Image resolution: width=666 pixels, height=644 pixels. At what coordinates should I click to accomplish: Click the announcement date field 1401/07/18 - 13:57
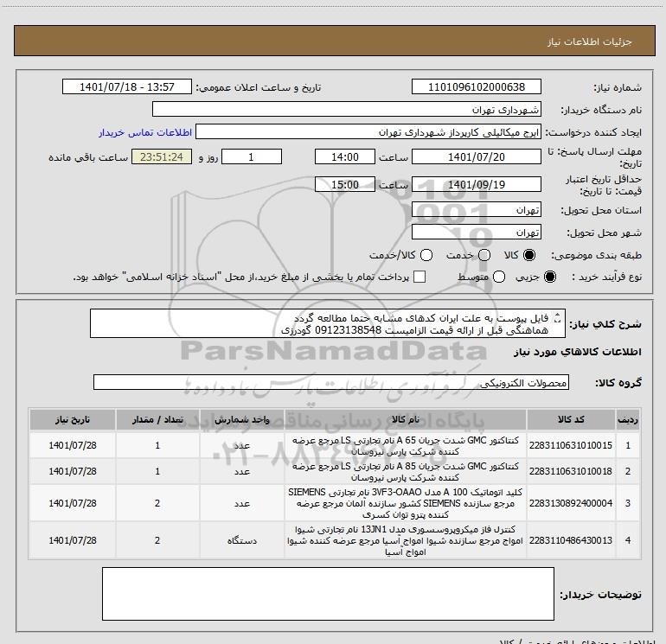(127, 86)
